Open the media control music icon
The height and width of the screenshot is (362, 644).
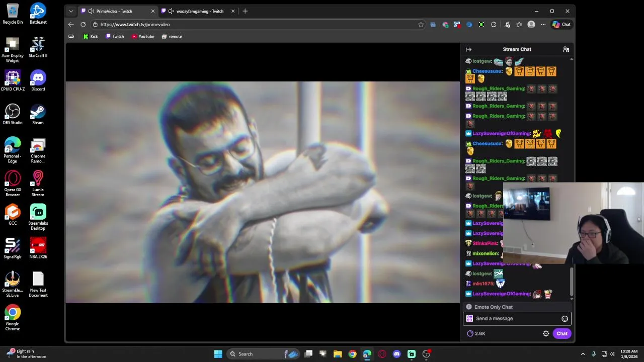pyautogui.click(x=507, y=25)
